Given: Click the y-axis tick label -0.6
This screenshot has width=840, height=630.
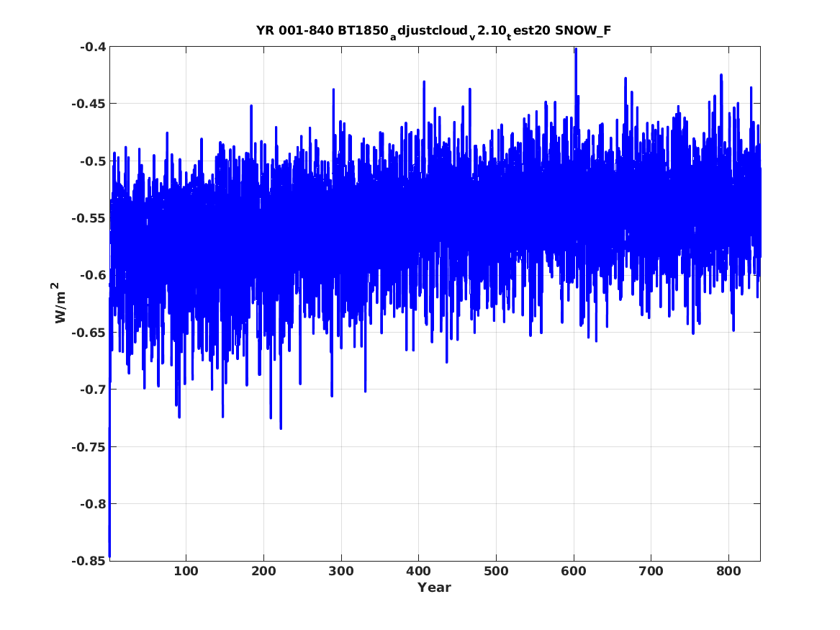Looking at the screenshot, I should click(93, 275).
